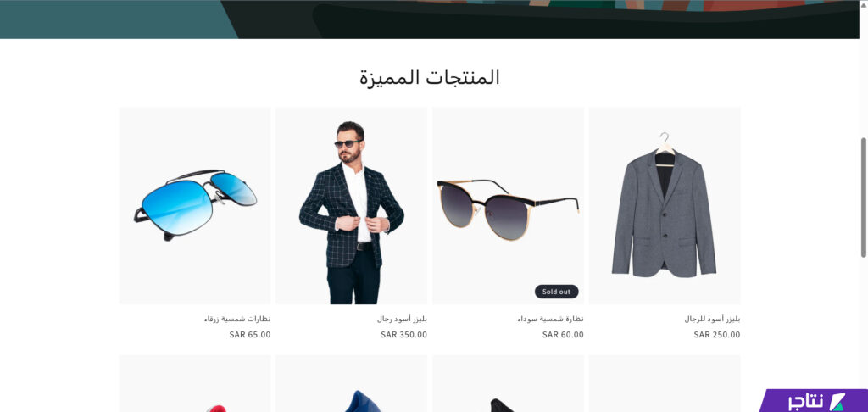Open the black cat-eye sunglasses image
The image size is (868, 412).
[509, 205]
